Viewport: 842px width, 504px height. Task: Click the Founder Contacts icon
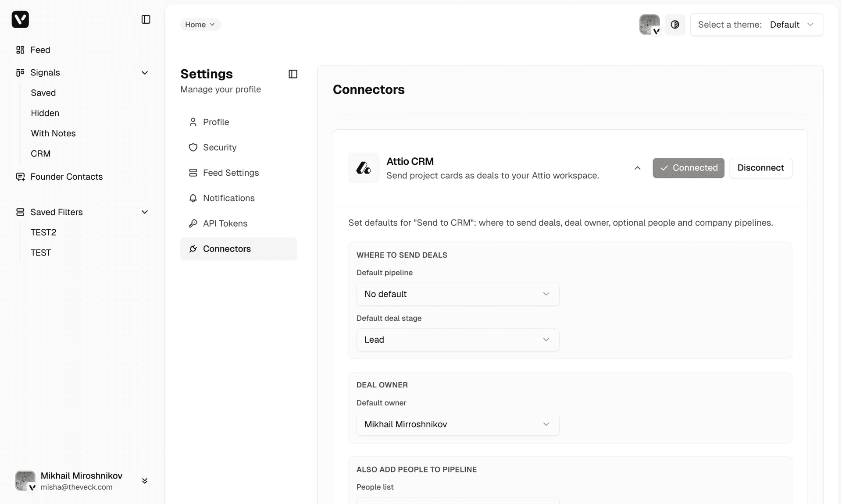click(x=21, y=177)
